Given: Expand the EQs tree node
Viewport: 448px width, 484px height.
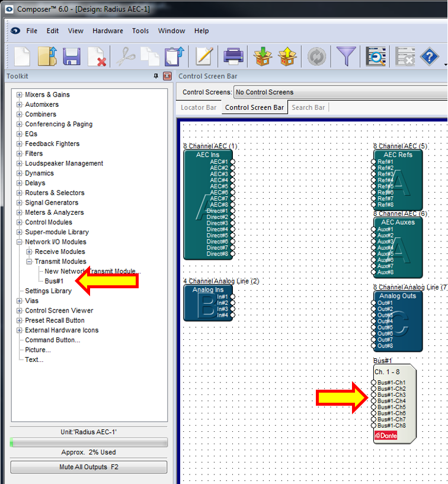Looking at the screenshot, I should click(19, 134).
